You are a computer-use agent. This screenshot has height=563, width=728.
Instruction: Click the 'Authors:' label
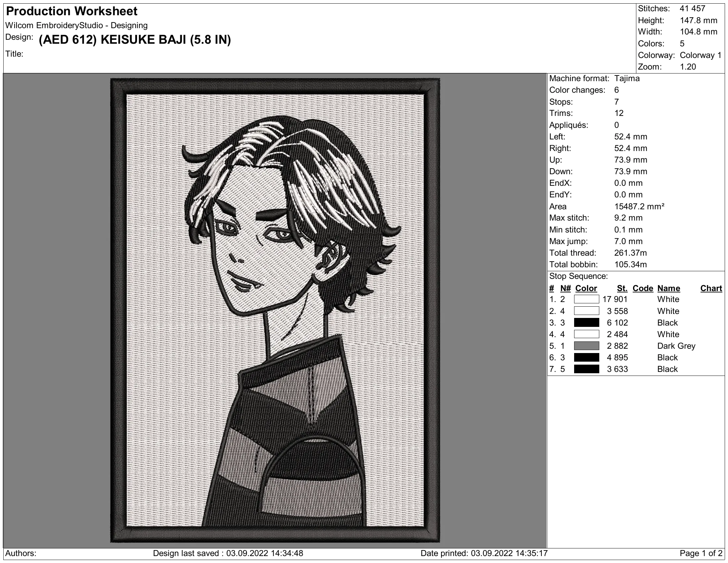21,553
